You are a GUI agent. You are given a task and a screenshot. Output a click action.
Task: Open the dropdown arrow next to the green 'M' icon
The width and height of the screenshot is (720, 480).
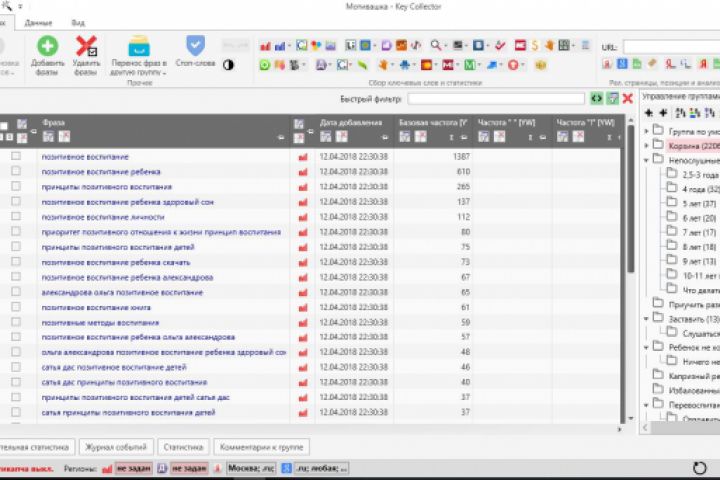479,65
